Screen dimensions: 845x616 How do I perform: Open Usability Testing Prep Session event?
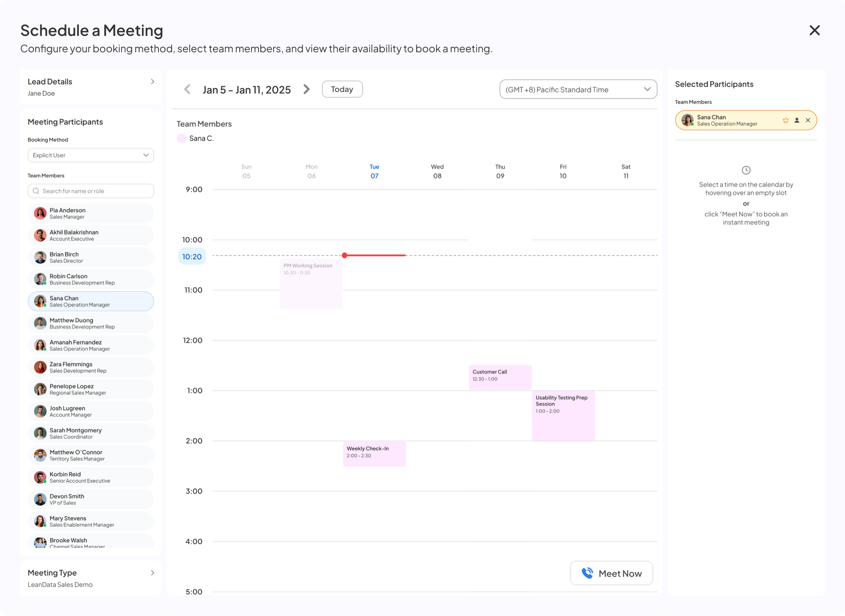click(563, 416)
